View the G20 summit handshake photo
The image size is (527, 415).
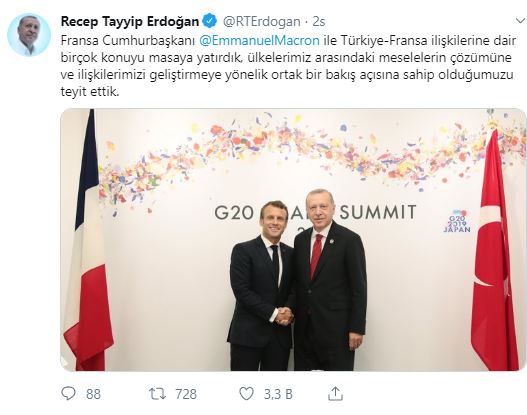point(293,240)
